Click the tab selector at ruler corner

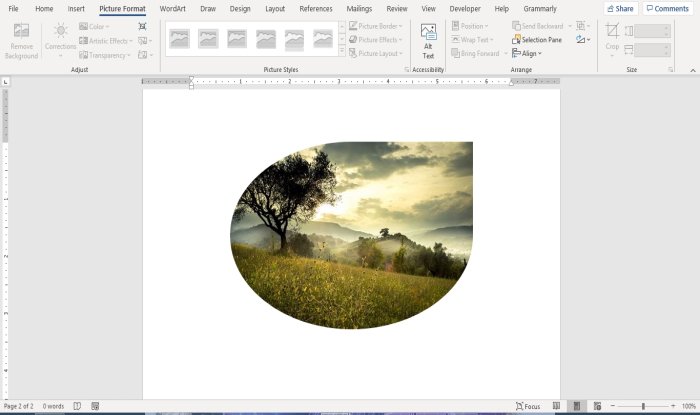click(x=5, y=82)
